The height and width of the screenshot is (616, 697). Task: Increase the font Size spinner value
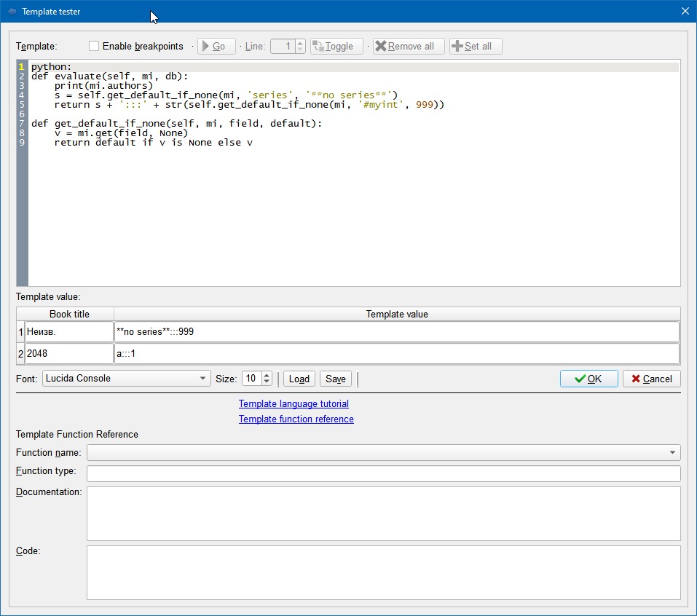pyautogui.click(x=267, y=376)
